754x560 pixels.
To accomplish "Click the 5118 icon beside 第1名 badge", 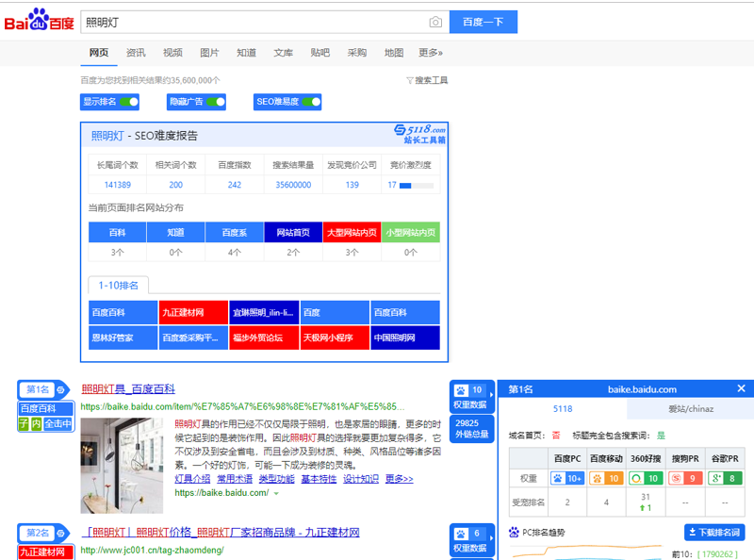I will (60, 389).
